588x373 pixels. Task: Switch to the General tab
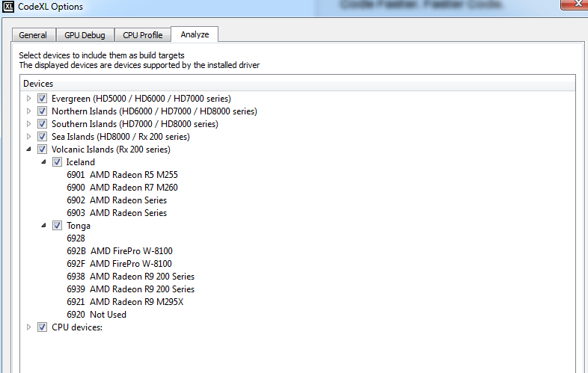click(34, 35)
